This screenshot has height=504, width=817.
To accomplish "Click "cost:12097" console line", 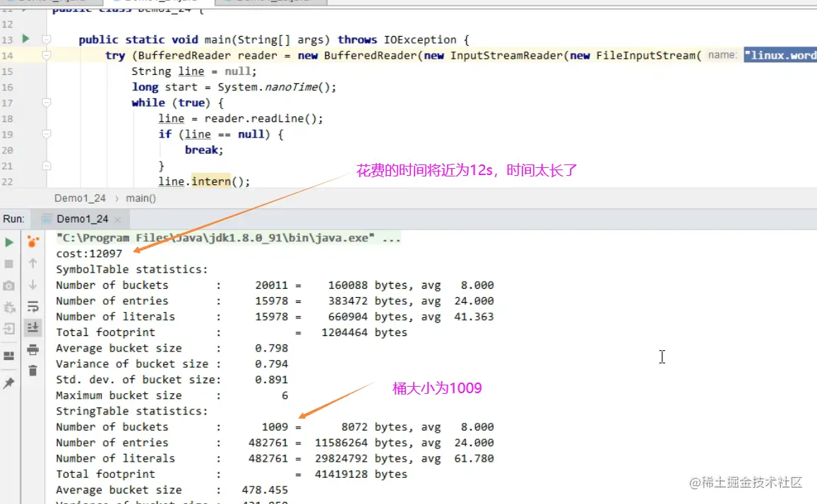I will coord(89,253).
